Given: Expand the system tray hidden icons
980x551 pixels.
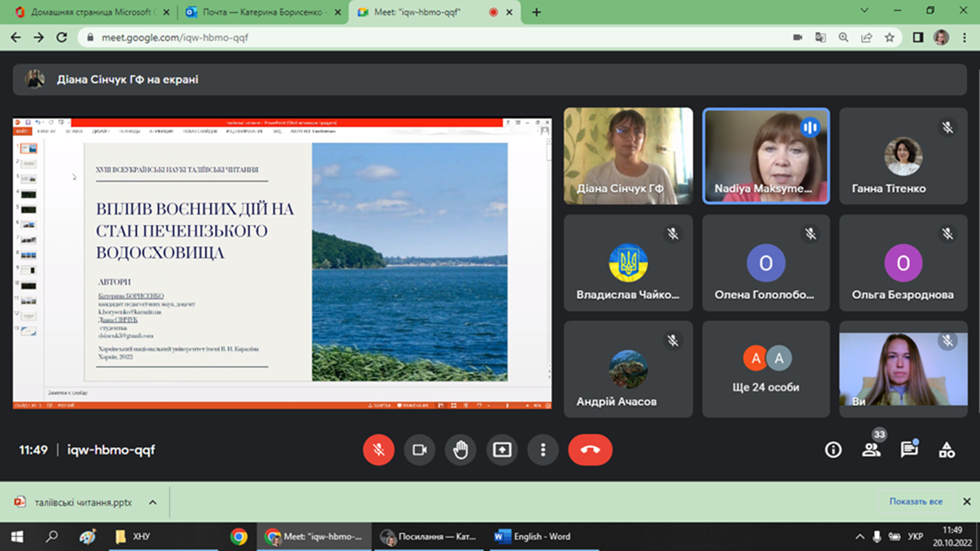Looking at the screenshot, I should pos(859,536).
